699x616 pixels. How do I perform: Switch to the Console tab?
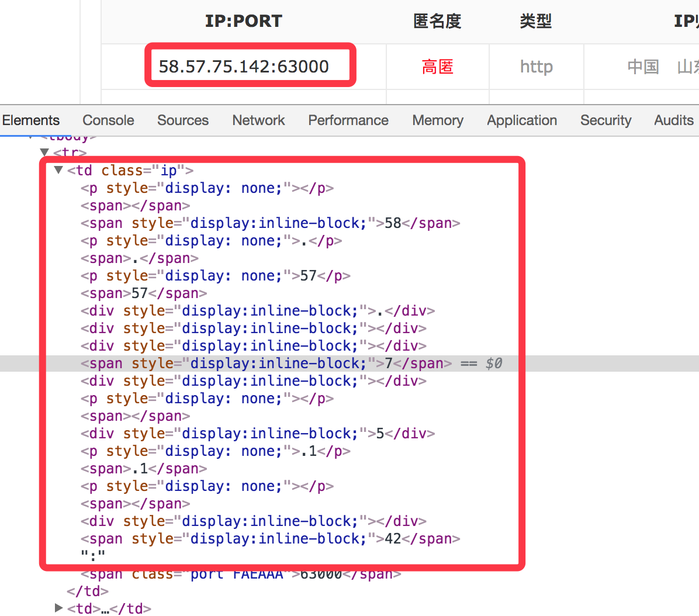[108, 120]
